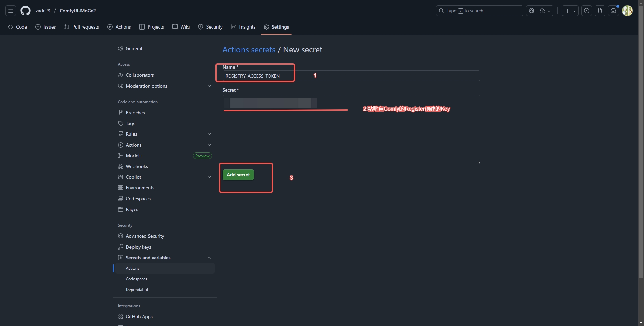The image size is (644, 326).
Task: Open Tags settings
Action: click(165, 123)
